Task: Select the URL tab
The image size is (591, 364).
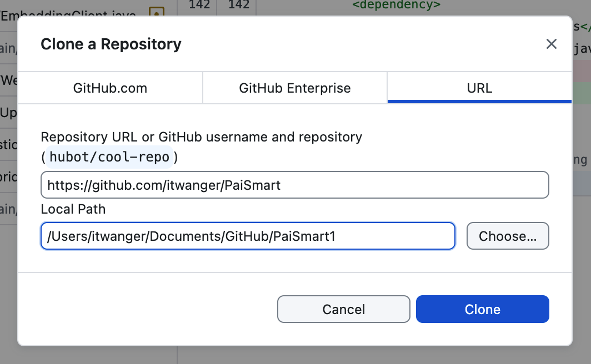Action: (479, 88)
